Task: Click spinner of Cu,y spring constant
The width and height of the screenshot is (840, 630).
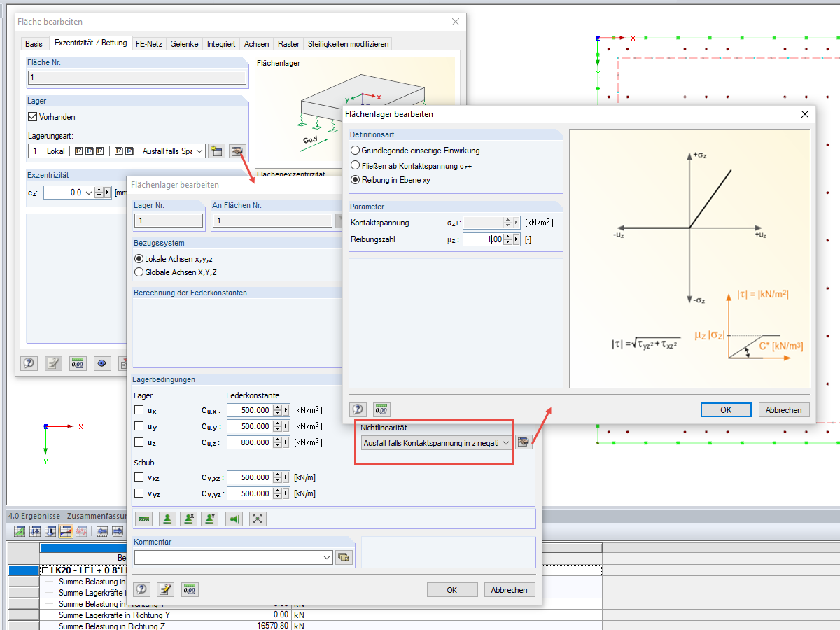Action: coord(277,426)
